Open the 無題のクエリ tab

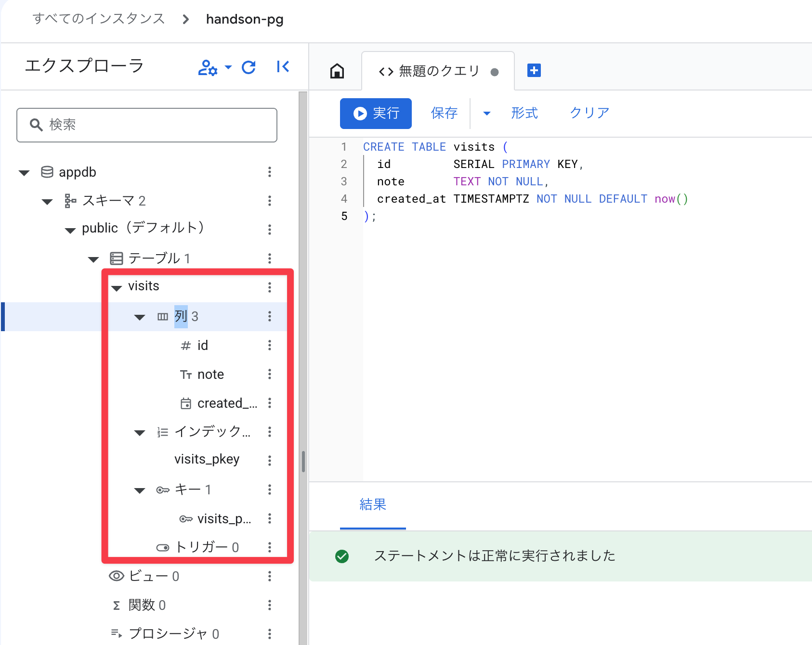click(x=438, y=71)
